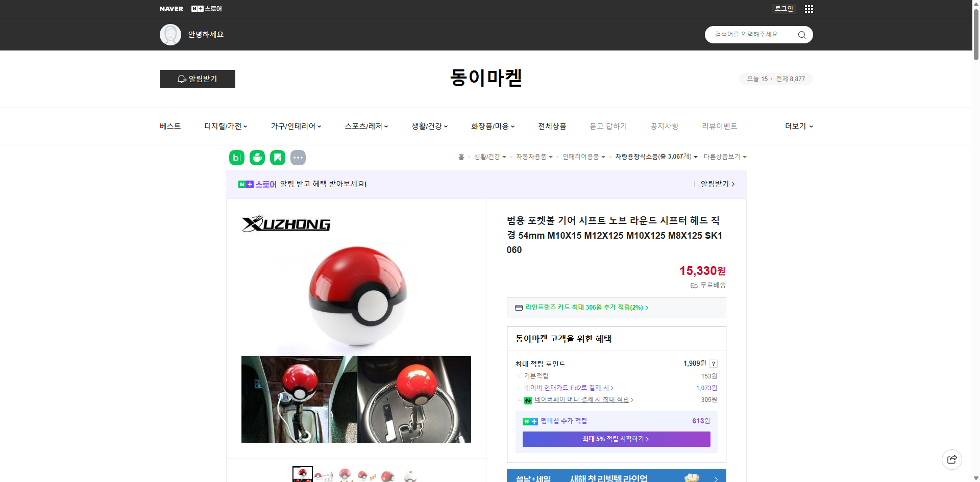The image size is (980, 482).
Task: Open the 더보기 dropdown
Action: [798, 126]
